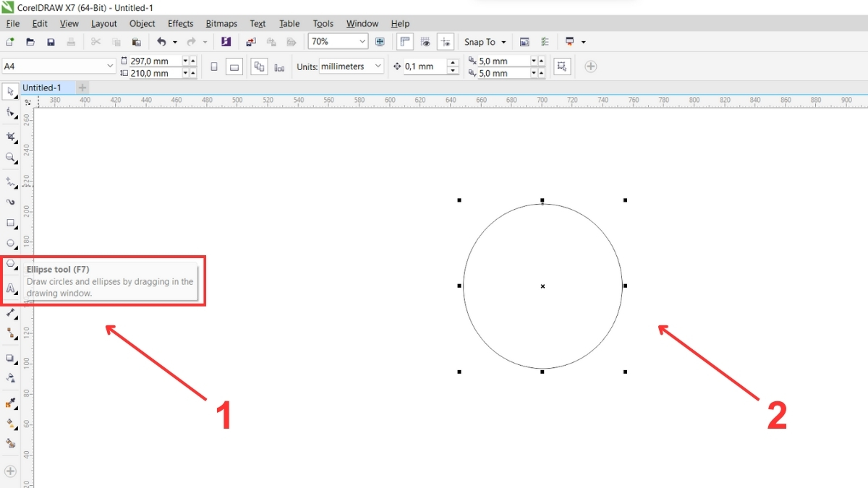Click the circle's center X marker
Screen dimensions: 868x488
pos(542,286)
